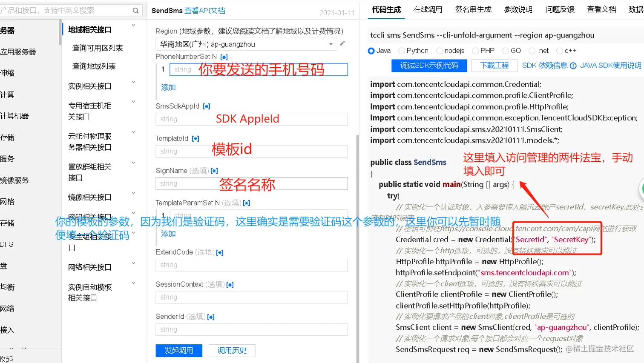Open the PhoneNumberSet.N parameter info icon
The image size is (644, 363).
click(x=224, y=56)
